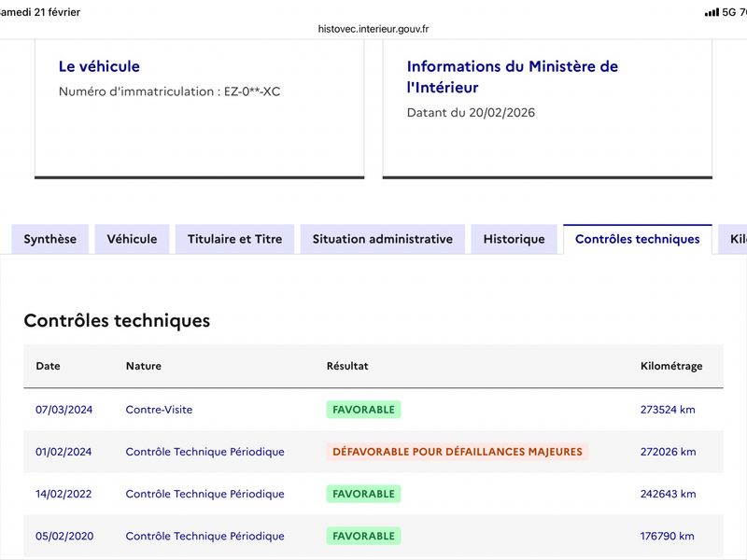Tap the histovec.interieur.gouv.fr address bar
This screenshot has width=747, height=560.
click(373, 29)
